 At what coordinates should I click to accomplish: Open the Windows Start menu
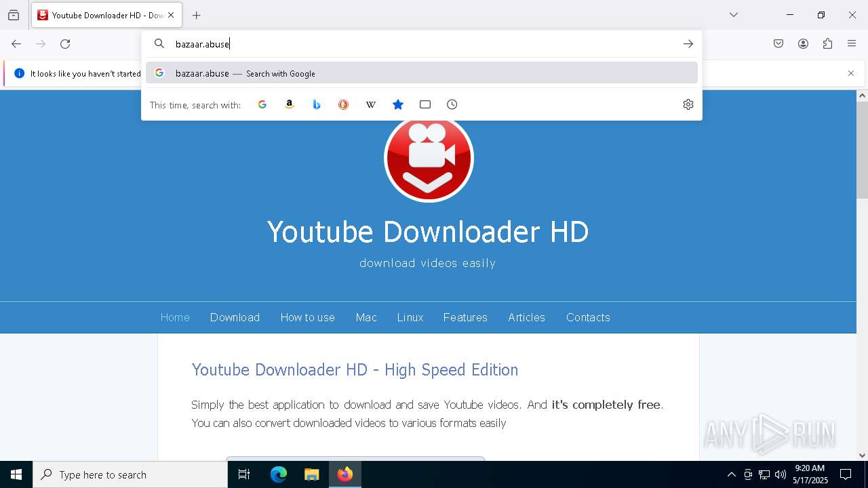pos(16,474)
